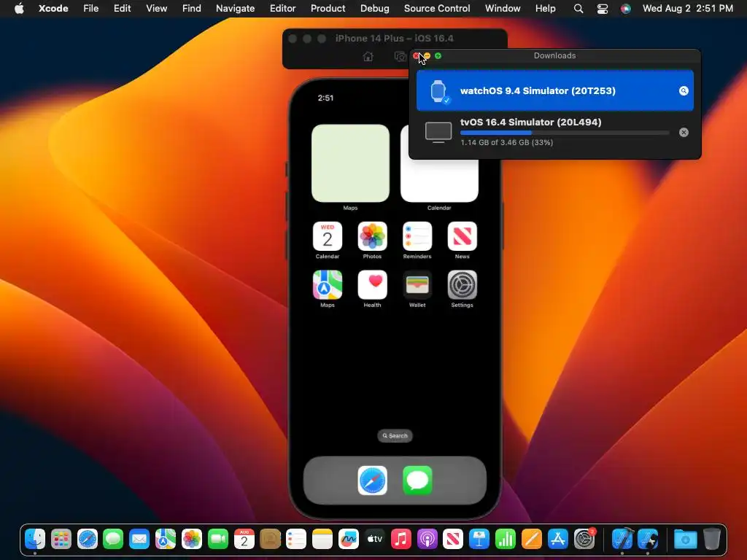Open App Store from the macOS Dock

click(x=557, y=539)
